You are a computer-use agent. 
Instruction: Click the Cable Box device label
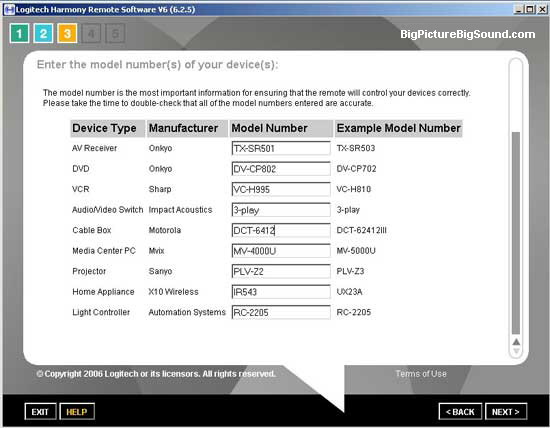click(92, 230)
